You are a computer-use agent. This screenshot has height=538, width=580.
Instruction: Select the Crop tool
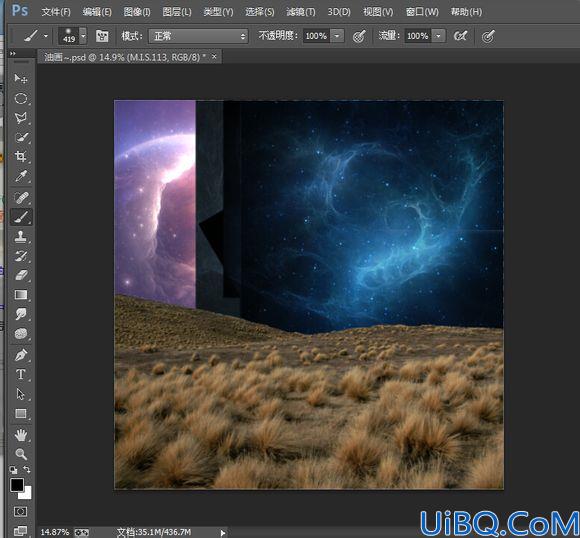point(20,157)
